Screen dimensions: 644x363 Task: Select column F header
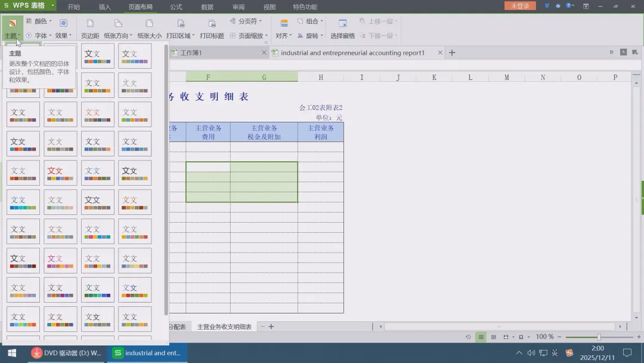click(208, 77)
